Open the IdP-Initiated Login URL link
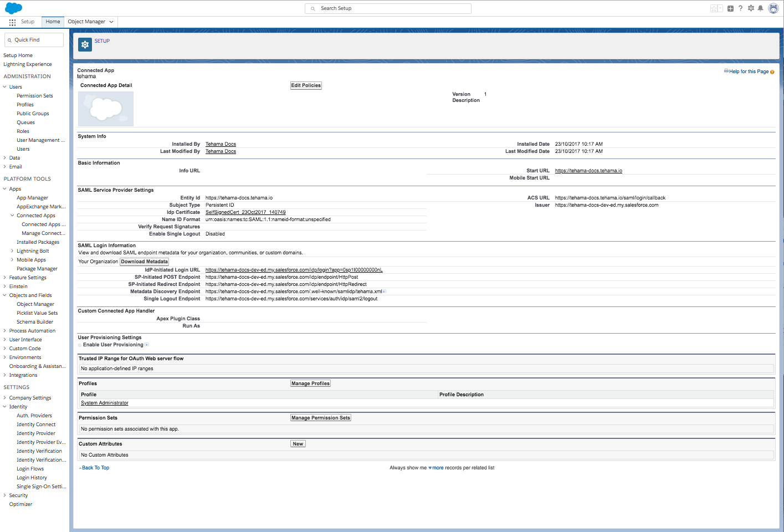The height and width of the screenshot is (532, 784). (x=294, y=270)
